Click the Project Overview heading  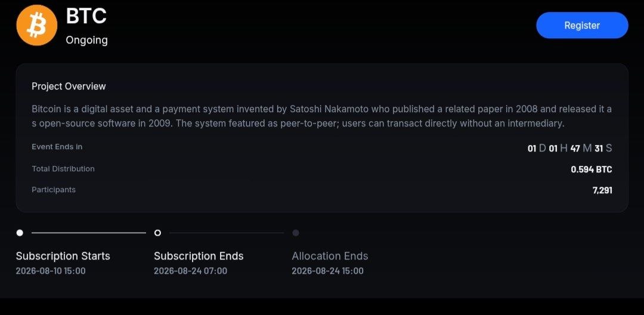pos(69,87)
